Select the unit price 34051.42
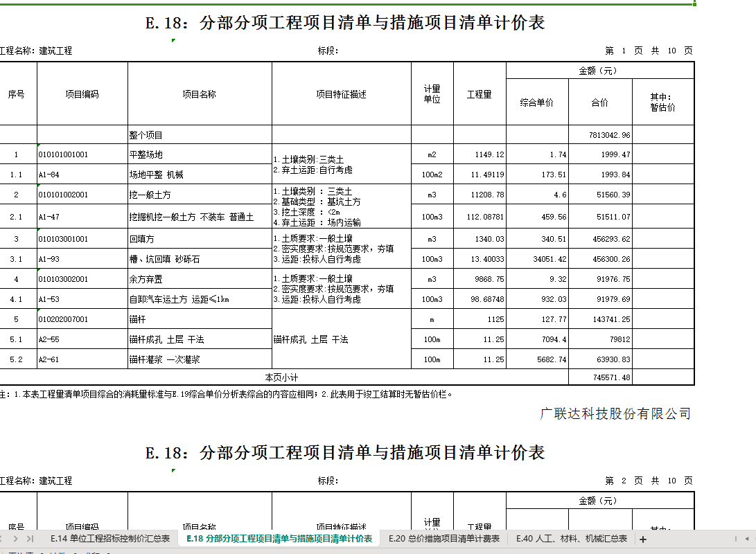The image size is (756, 554). pyautogui.click(x=537, y=259)
